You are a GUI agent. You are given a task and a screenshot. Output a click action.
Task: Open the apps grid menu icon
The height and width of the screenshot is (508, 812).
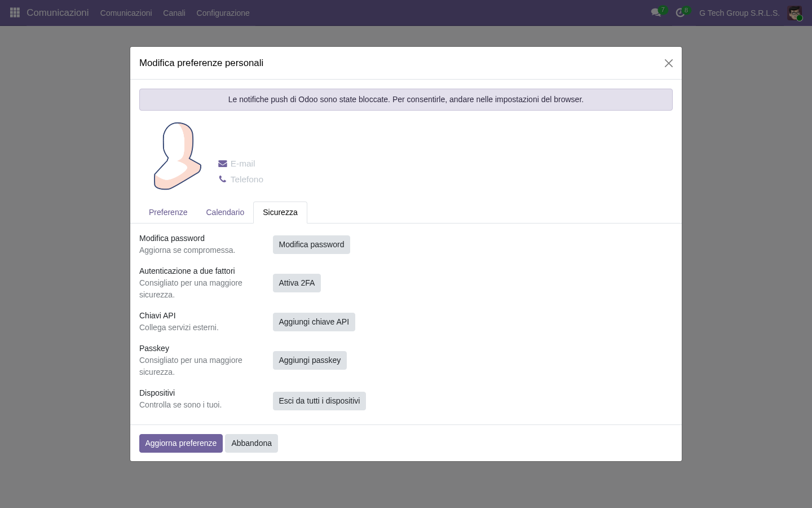(x=15, y=12)
